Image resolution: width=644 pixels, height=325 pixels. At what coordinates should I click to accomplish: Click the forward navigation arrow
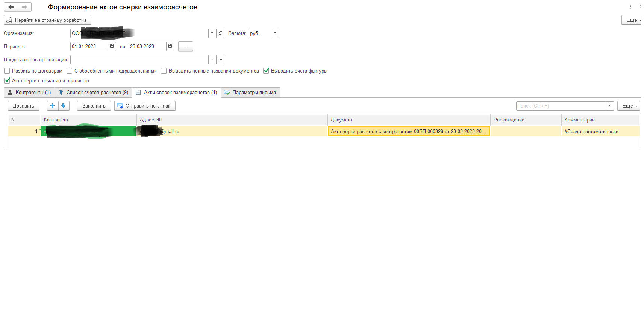pyautogui.click(x=24, y=7)
